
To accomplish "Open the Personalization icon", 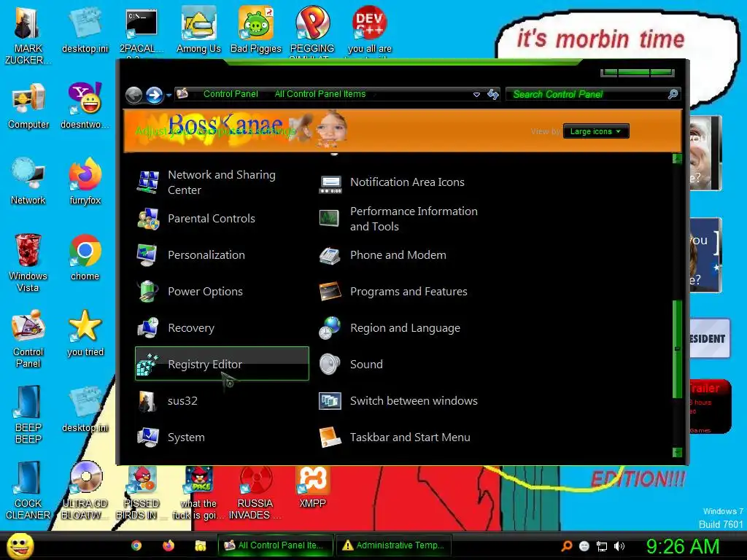I will (147, 255).
